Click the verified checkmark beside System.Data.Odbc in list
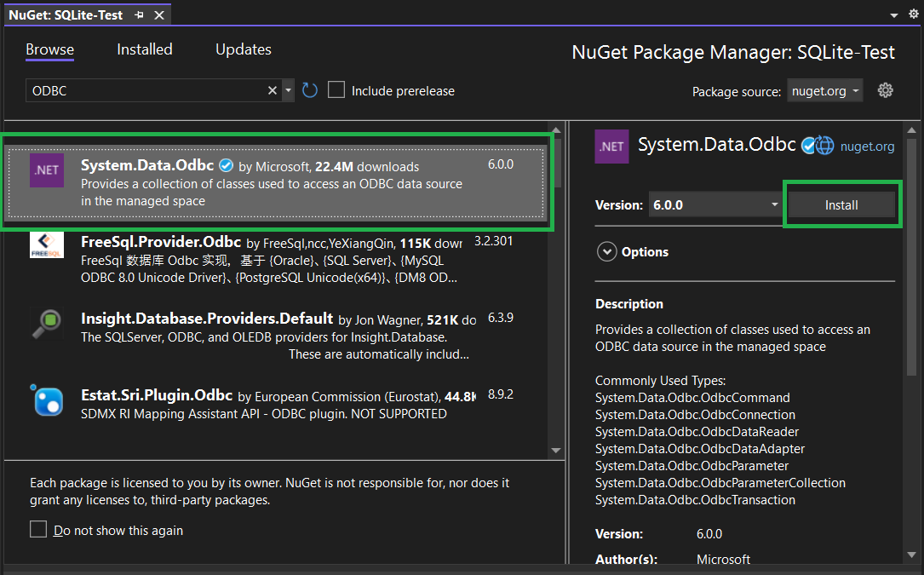 pos(227,166)
